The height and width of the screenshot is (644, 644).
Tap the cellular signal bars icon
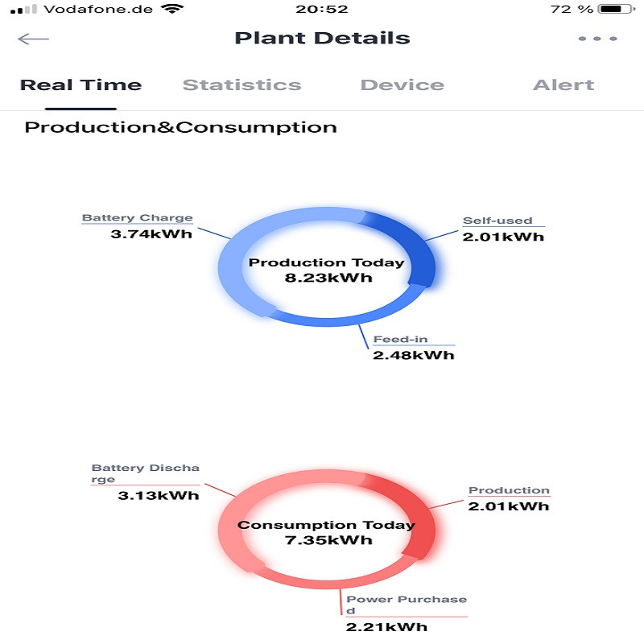pos(24,10)
